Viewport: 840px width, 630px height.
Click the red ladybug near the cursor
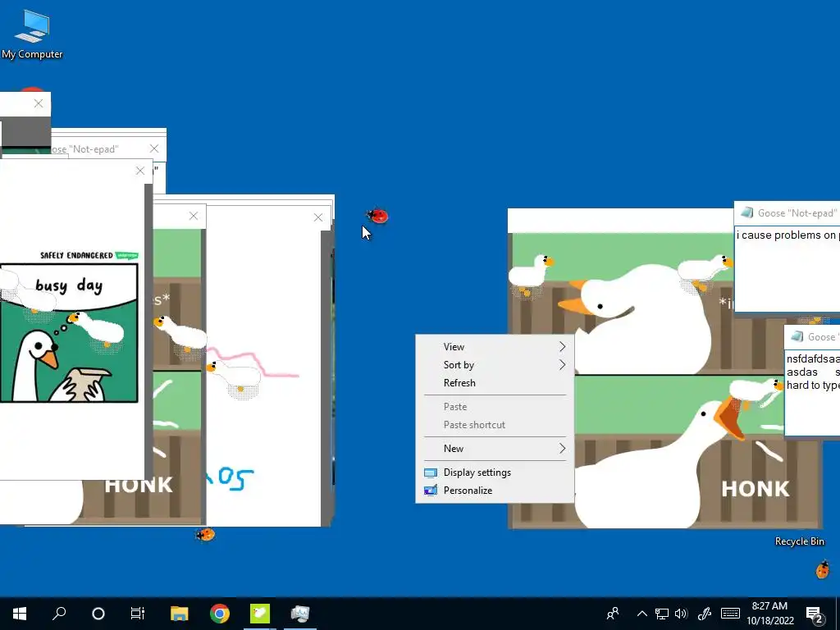tap(377, 216)
